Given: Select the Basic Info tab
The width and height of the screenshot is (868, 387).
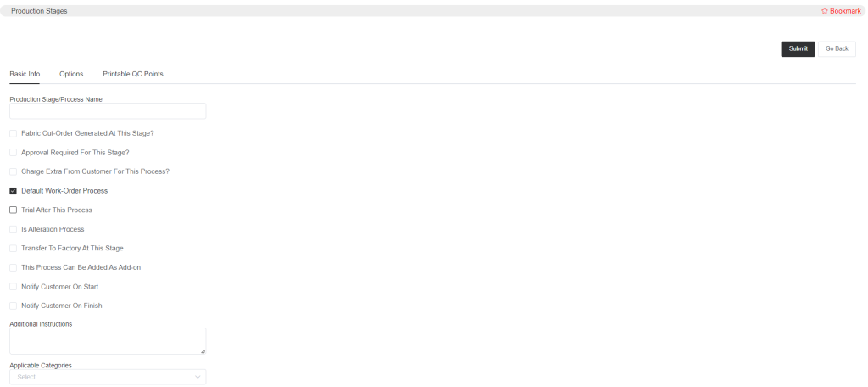Looking at the screenshot, I should tap(25, 74).
